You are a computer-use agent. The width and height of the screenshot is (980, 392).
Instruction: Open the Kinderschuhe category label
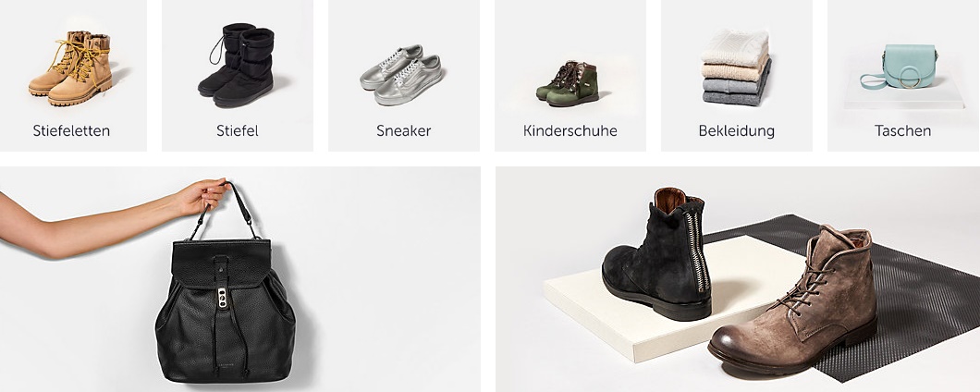pyautogui.click(x=570, y=130)
